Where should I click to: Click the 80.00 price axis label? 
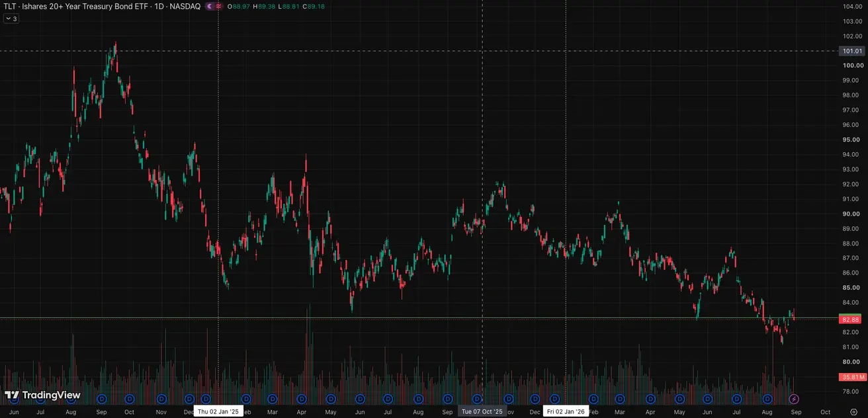click(x=852, y=362)
